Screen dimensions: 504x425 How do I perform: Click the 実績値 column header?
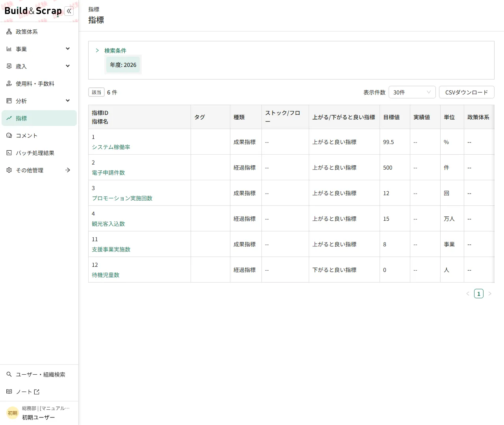click(425, 117)
